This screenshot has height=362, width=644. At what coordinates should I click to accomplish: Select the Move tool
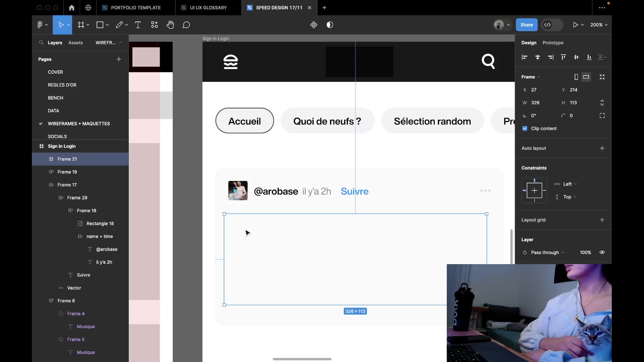click(x=61, y=25)
